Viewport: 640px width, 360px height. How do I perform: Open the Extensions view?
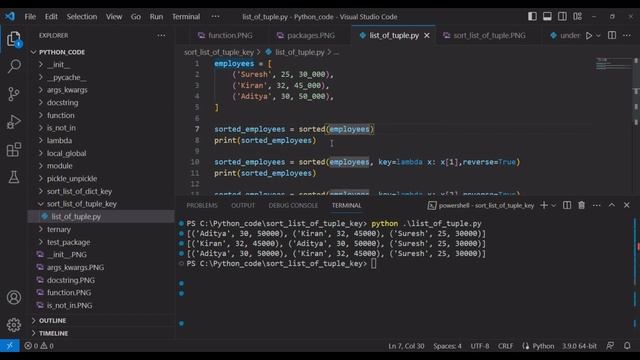tap(14, 149)
